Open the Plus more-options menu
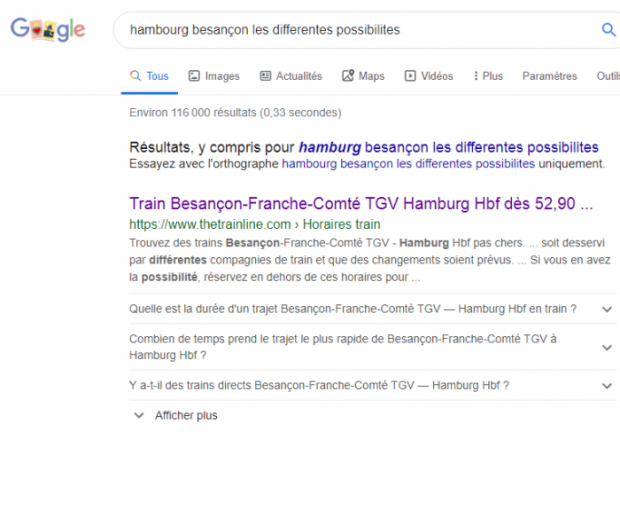Viewport: 620px width, 517px height. click(488, 76)
